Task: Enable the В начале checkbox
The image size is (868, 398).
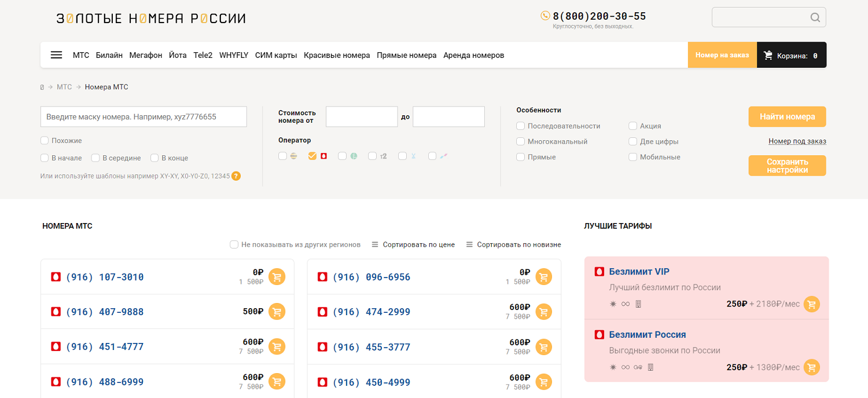Action: [45, 158]
